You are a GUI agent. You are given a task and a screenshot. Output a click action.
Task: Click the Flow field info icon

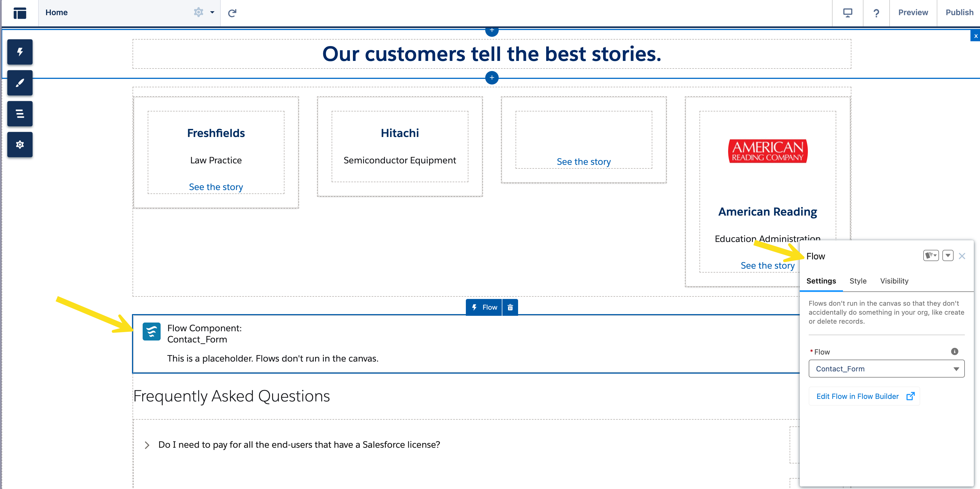954,351
